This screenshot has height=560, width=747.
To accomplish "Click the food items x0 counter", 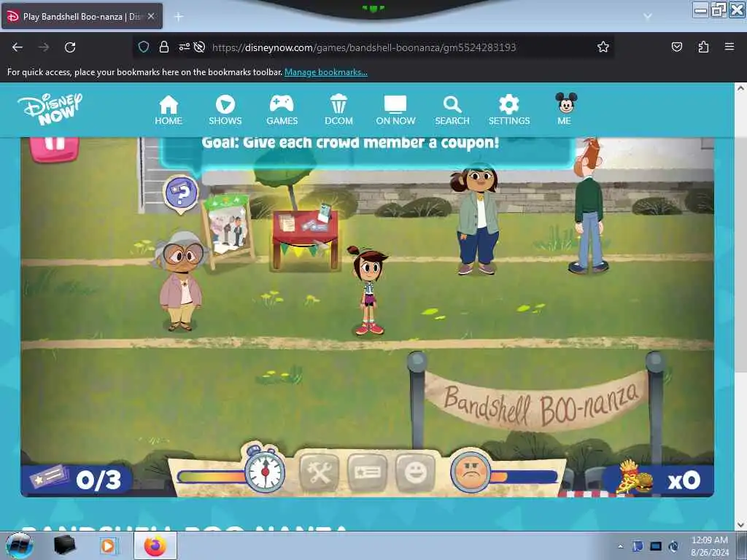I will (x=659, y=480).
